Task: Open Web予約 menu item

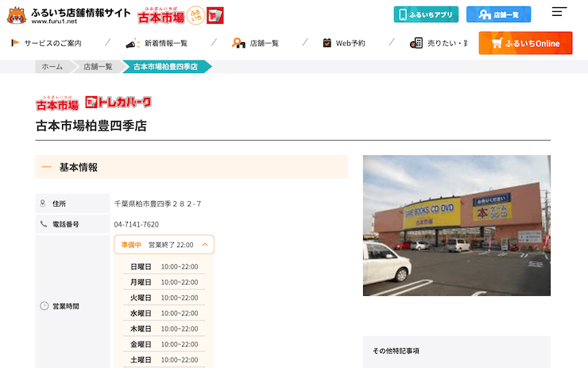Action: 350,43
